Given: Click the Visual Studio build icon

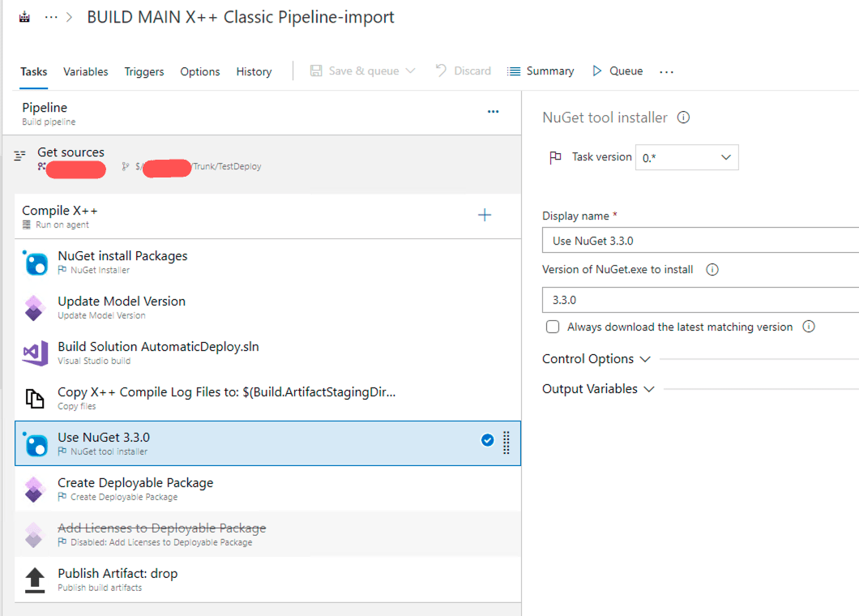Looking at the screenshot, I should [x=35, y=353].
